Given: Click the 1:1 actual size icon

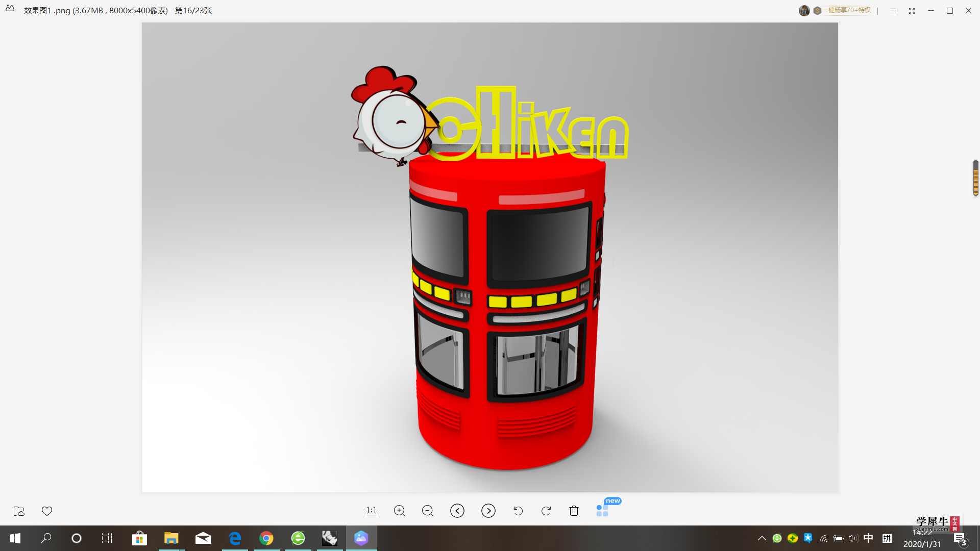Looking at the screenshot, I should click(x=372, y=511).
